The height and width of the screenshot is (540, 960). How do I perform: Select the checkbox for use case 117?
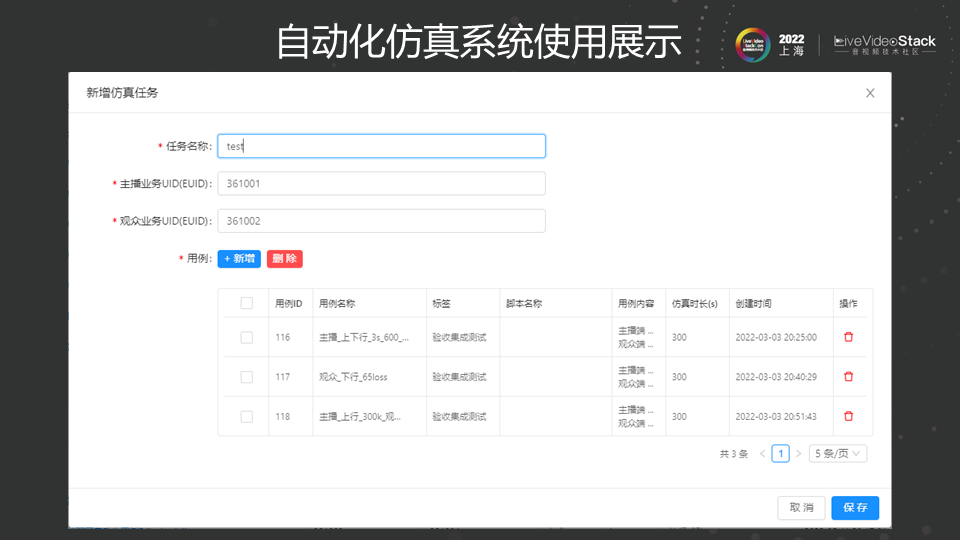point(246,377)
